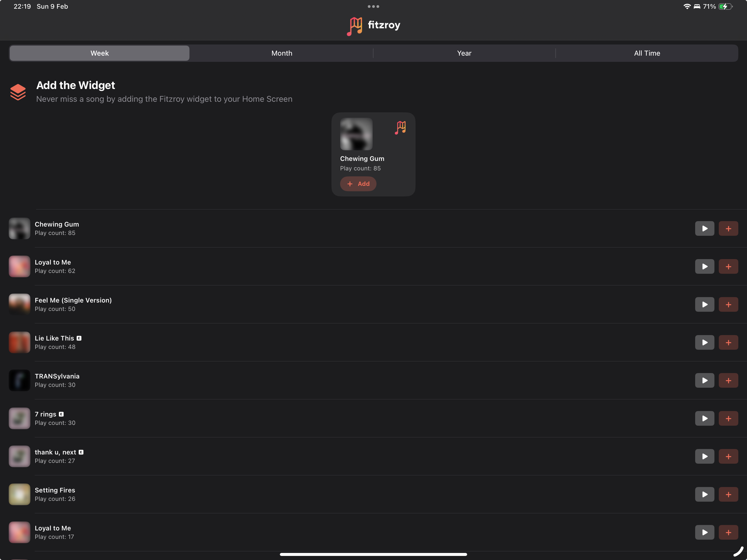Add 7 rings via plus icon
Image resolution: width=747 pixels, height=560 pixels.
point(728,419)
